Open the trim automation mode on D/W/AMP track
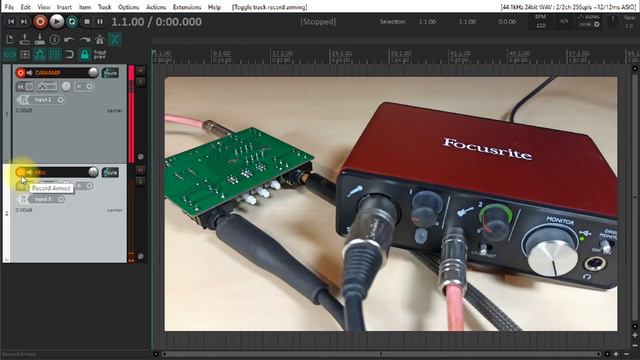640x360 pixels. pos(47,87)
